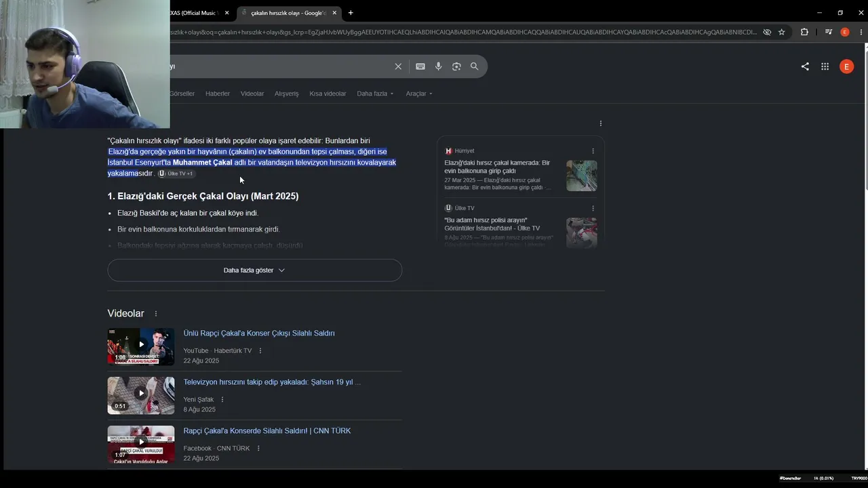Switch to the Videolar tab
The height and width of the screenshot is (488, 868).
[x=252, y=94]
